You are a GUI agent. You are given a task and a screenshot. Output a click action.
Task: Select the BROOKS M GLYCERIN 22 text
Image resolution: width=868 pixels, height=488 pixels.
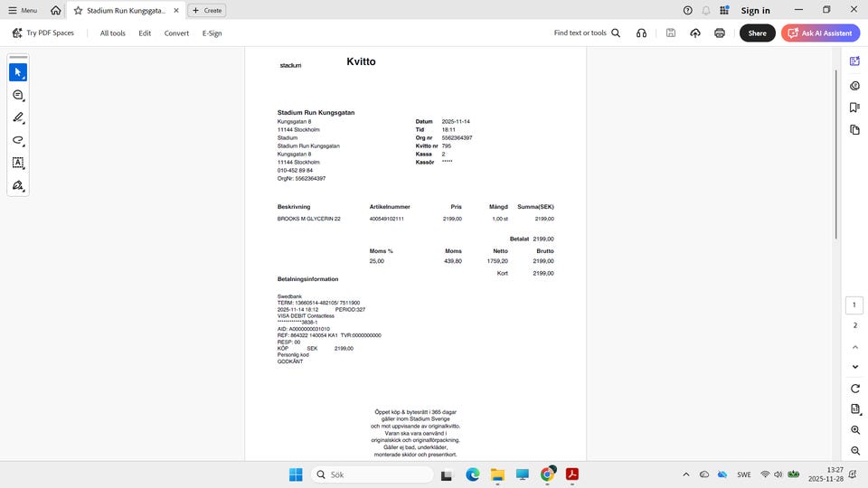pos(309,219)
